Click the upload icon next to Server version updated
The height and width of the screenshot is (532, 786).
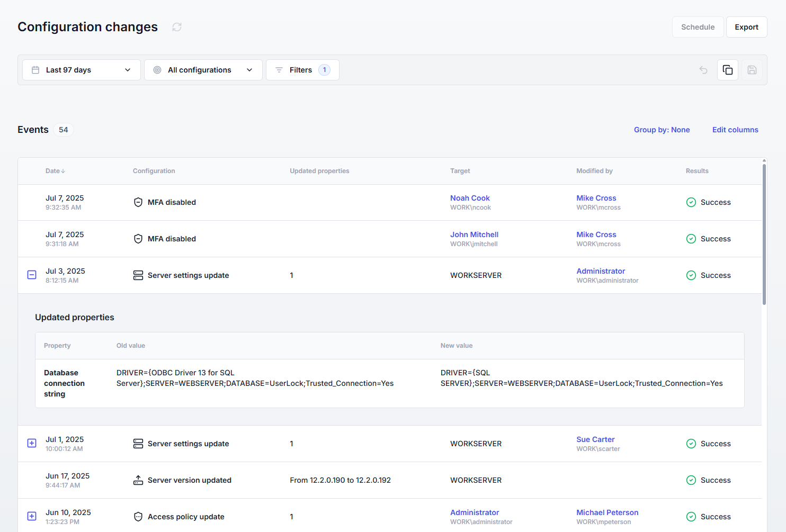point(138,480)
